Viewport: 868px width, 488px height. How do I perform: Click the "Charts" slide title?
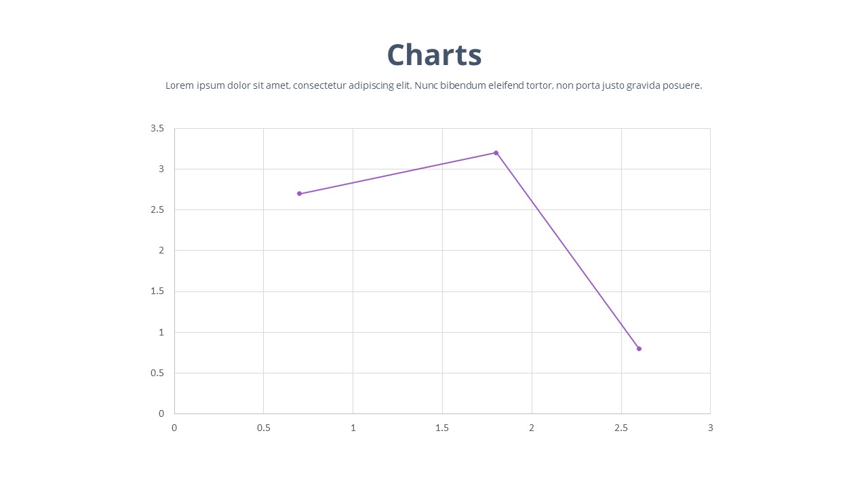[434, 55]
